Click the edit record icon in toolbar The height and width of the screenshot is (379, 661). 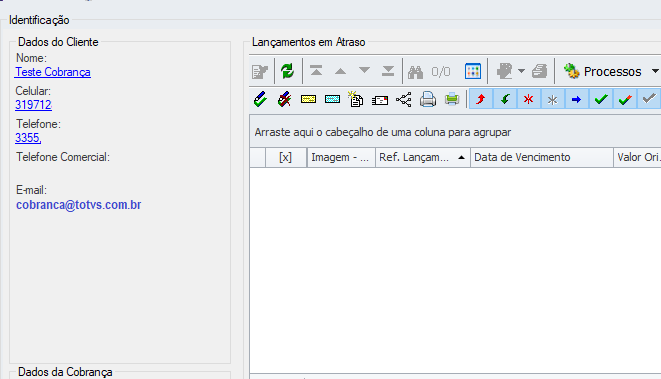coord(260,72)
